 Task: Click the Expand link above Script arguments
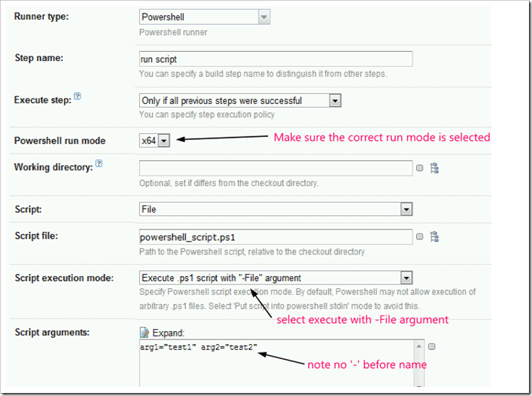click(x=169, y=332)
